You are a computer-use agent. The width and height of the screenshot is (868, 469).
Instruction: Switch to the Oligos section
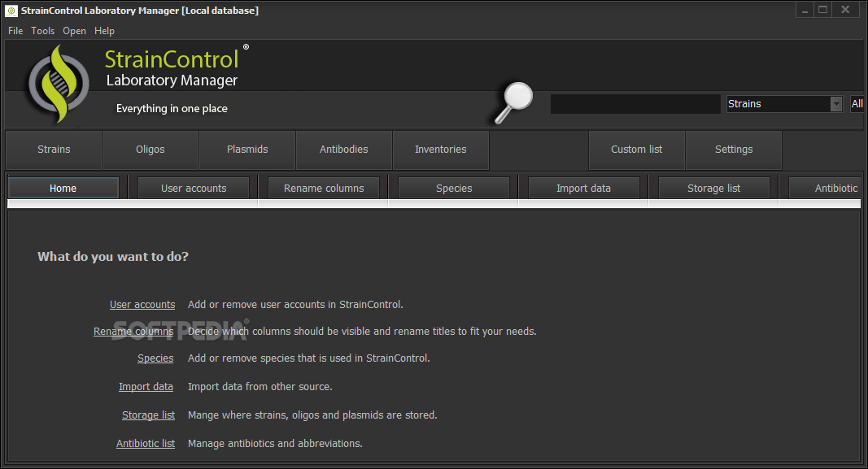[150, 150]
